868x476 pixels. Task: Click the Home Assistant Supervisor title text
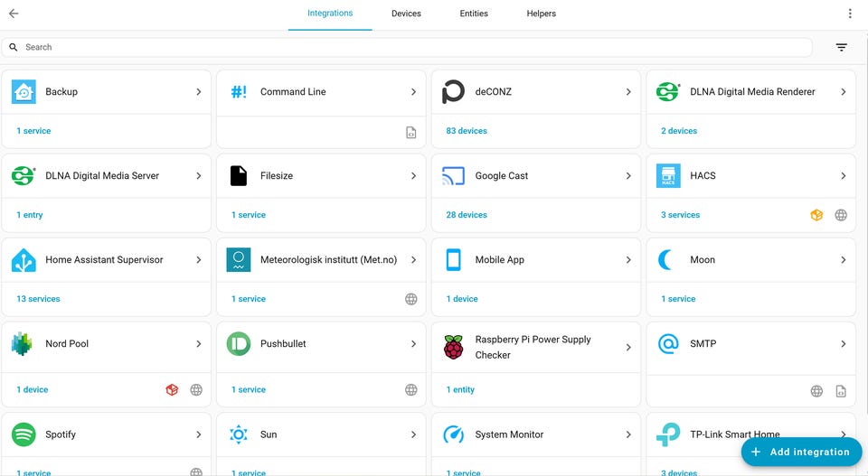pos(104,260)
